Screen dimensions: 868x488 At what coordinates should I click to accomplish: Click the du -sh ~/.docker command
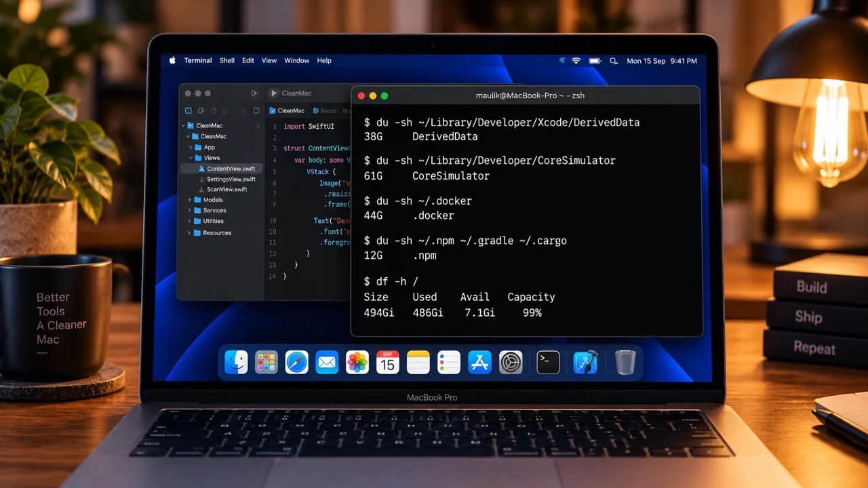[418, 201]
